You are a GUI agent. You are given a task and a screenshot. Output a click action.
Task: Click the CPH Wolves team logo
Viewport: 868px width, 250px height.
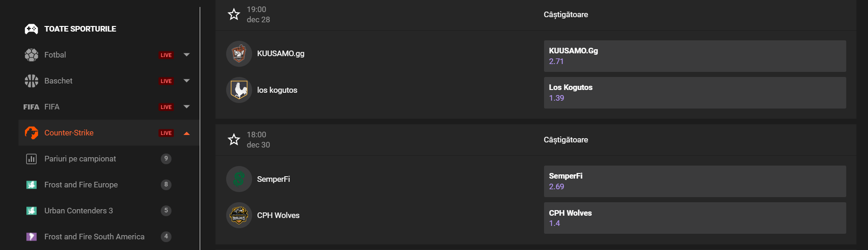point(239,215)
